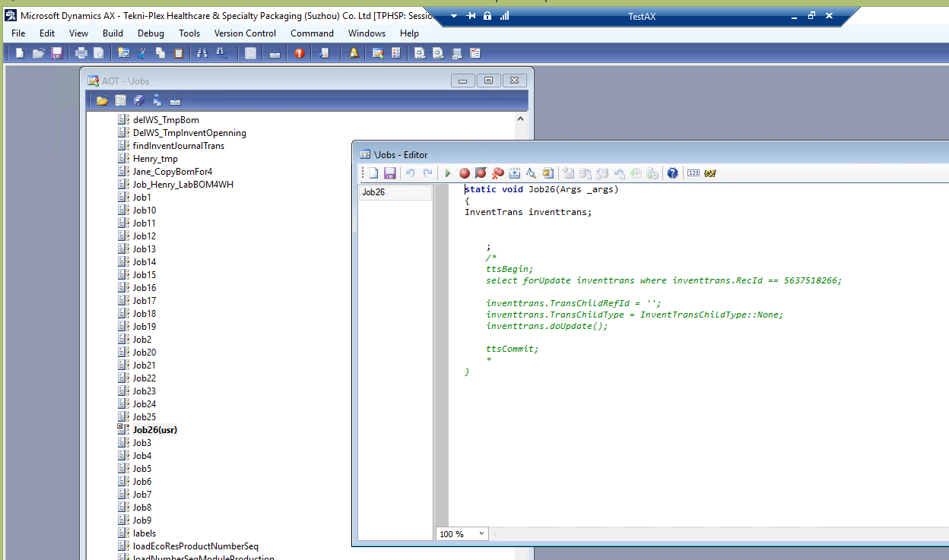Select Job1 in the AOT tree

(x=141, y=198)
